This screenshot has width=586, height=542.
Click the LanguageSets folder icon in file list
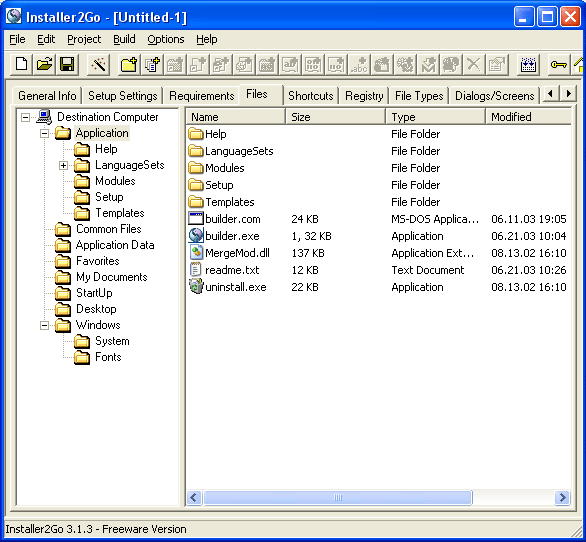coord(195,151)
